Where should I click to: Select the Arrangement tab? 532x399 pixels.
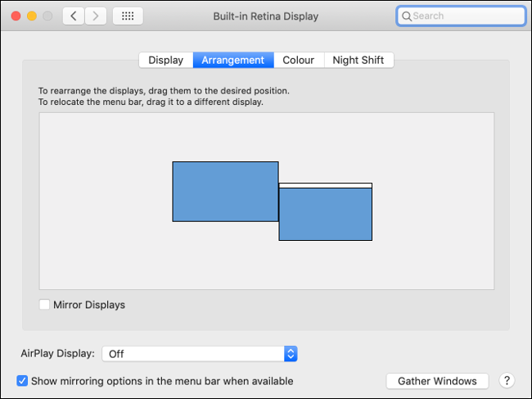[233, 60]
